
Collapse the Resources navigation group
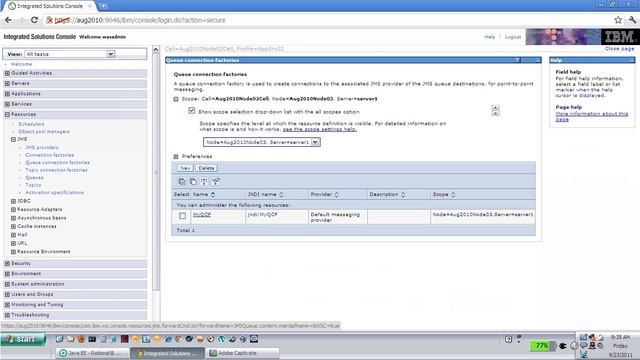7,115
